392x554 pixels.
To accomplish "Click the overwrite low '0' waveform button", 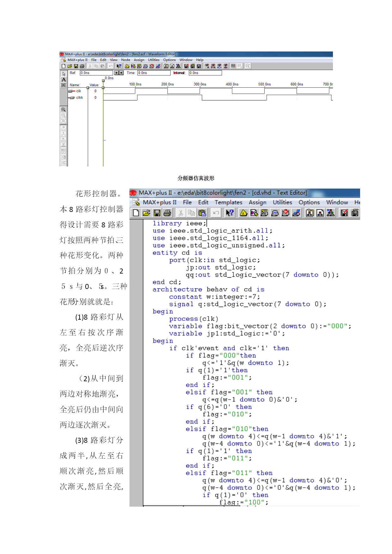I will click(x=63, y=128).
